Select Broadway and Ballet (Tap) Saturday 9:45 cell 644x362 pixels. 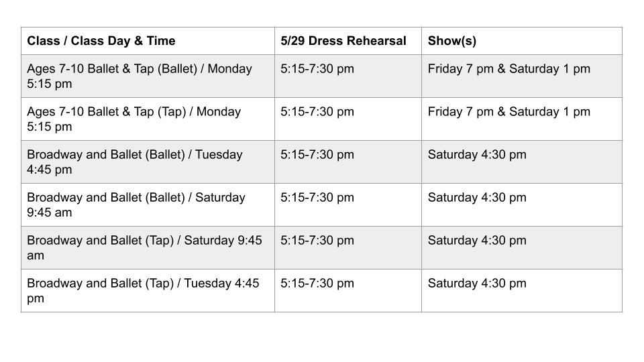coord(148,247)
